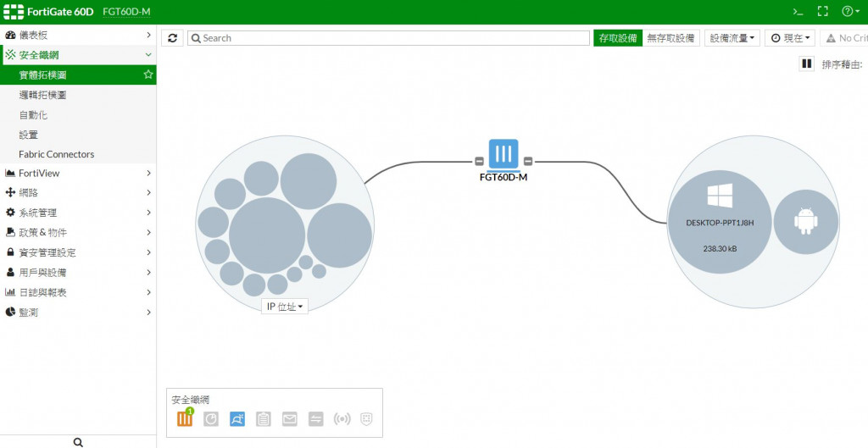This screenshot has width=868, height=448.
Task: Click the No Critical warning button
Action: click(x=844, y=38)
